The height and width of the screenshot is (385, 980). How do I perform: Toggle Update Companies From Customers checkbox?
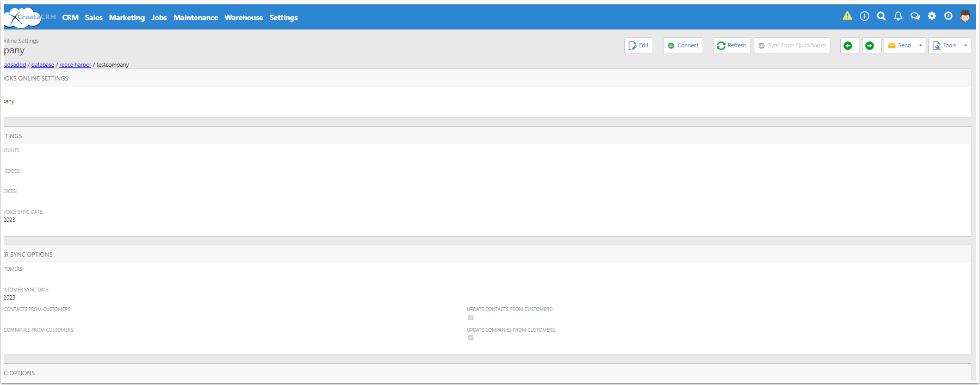[471, 338]
